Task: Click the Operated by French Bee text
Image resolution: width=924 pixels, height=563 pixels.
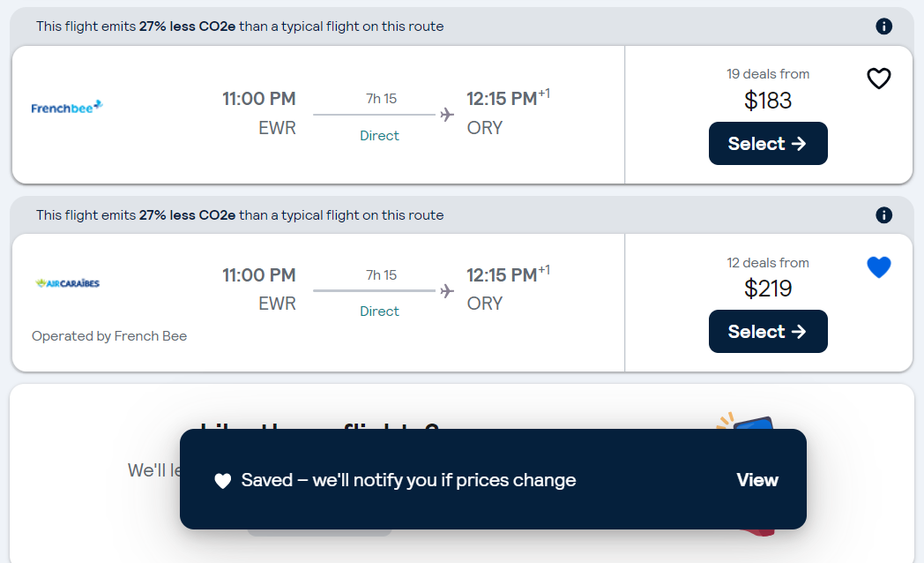Action: (x=109, y=336)
